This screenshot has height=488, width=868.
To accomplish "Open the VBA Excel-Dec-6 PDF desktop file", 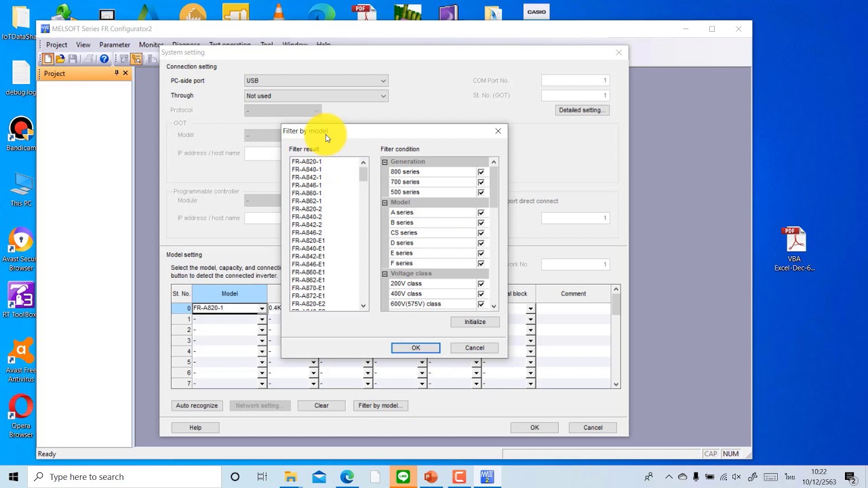I will coord(794,249).
